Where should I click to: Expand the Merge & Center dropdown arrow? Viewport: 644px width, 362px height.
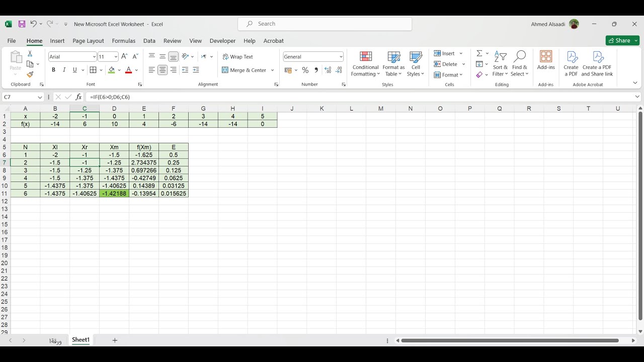pos(273,70)
